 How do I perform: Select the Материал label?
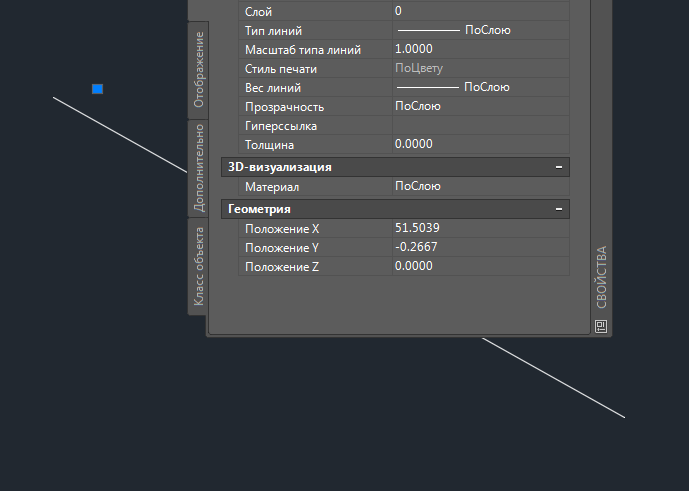(272, 187)
